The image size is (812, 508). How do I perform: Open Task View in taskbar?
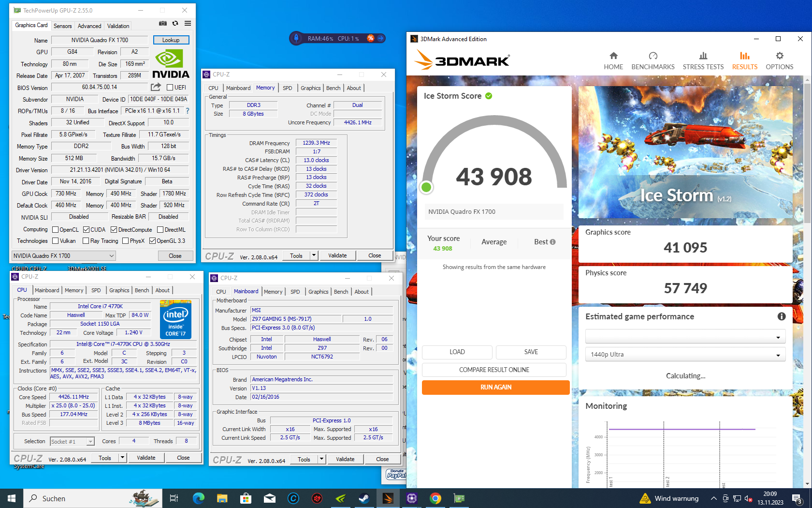click(174, 498)
